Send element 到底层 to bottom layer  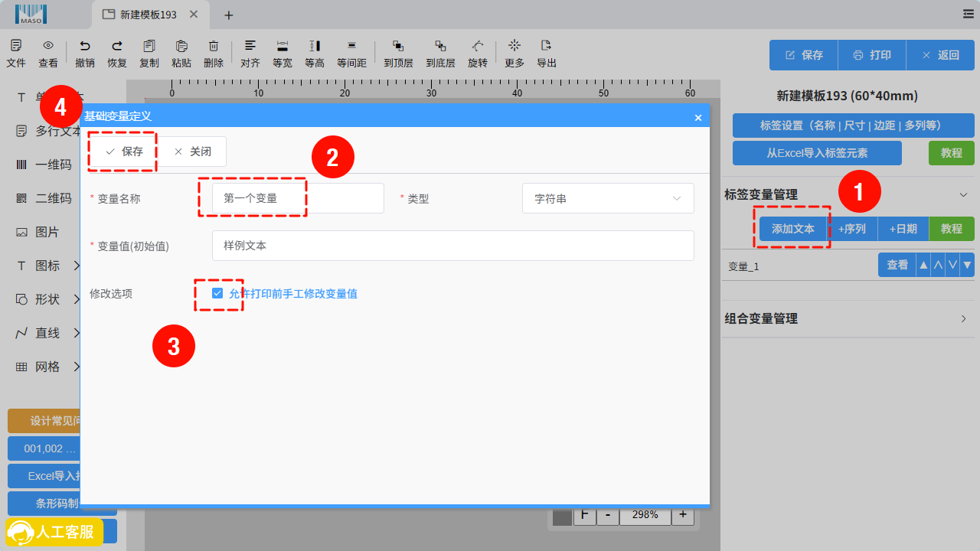pos(440,46)
